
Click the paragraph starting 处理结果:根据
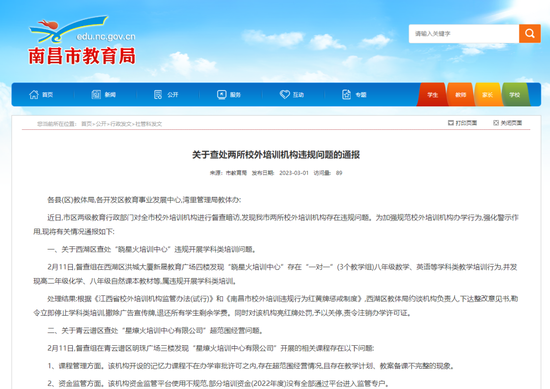pyautogui.click(x=276, y=306)
